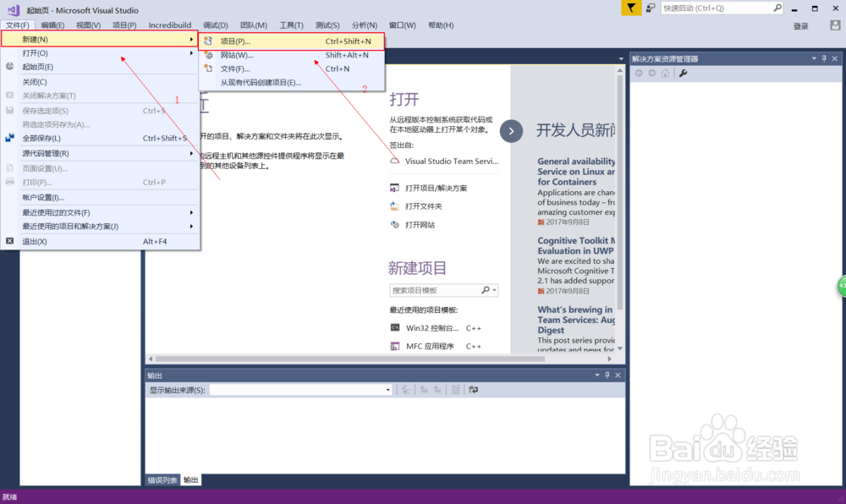Image resolution: width=846 pixels, height=504 pixels.
Task: Close the 解决方案资源管理器 panel
Action: coord(835,58)
